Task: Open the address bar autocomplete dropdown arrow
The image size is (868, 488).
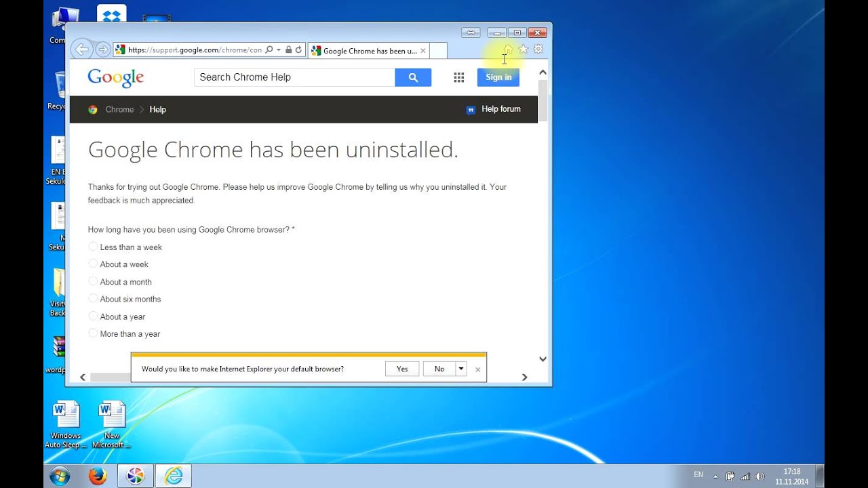Action: tap(279, 50)
